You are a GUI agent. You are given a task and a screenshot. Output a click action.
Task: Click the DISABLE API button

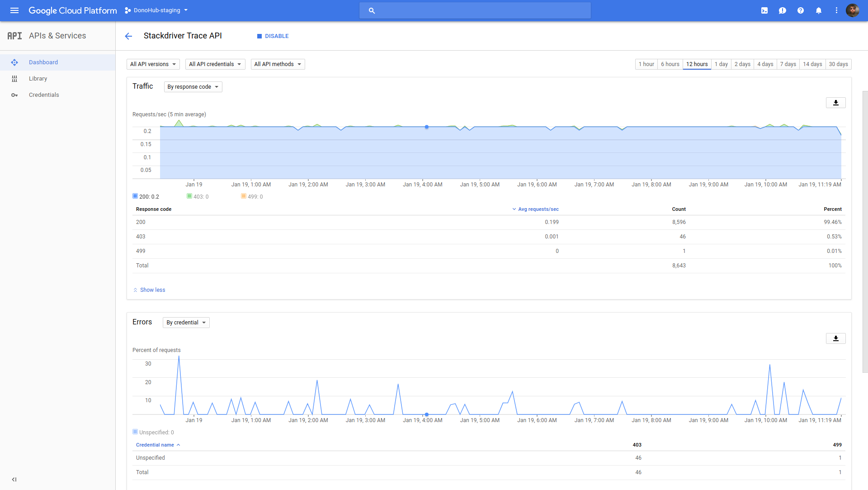coord(273,36)
